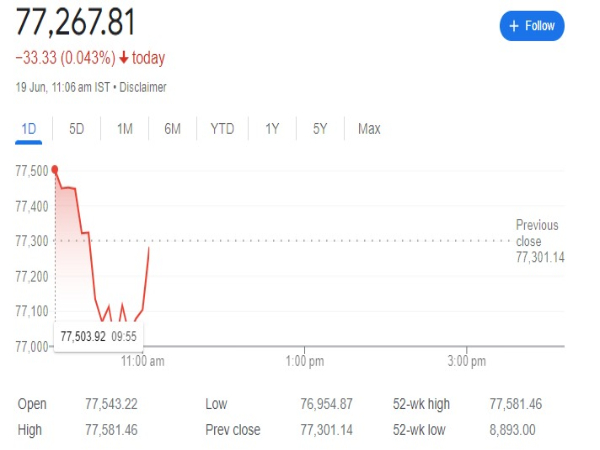The image size is (600, 450).
Task: Select the 1D time range tab
Action: coord(28,129)
